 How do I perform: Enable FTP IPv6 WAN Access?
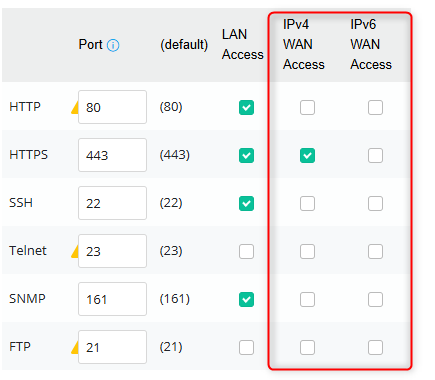[375, 347]
